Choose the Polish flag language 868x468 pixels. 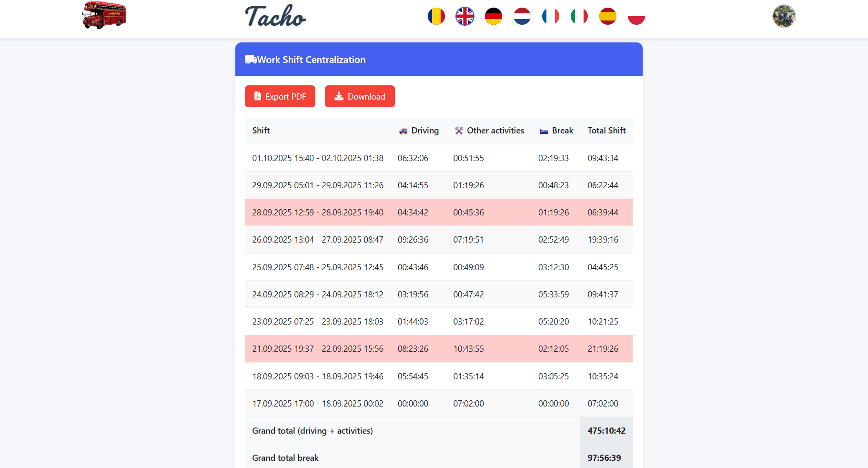coord(636,16)
